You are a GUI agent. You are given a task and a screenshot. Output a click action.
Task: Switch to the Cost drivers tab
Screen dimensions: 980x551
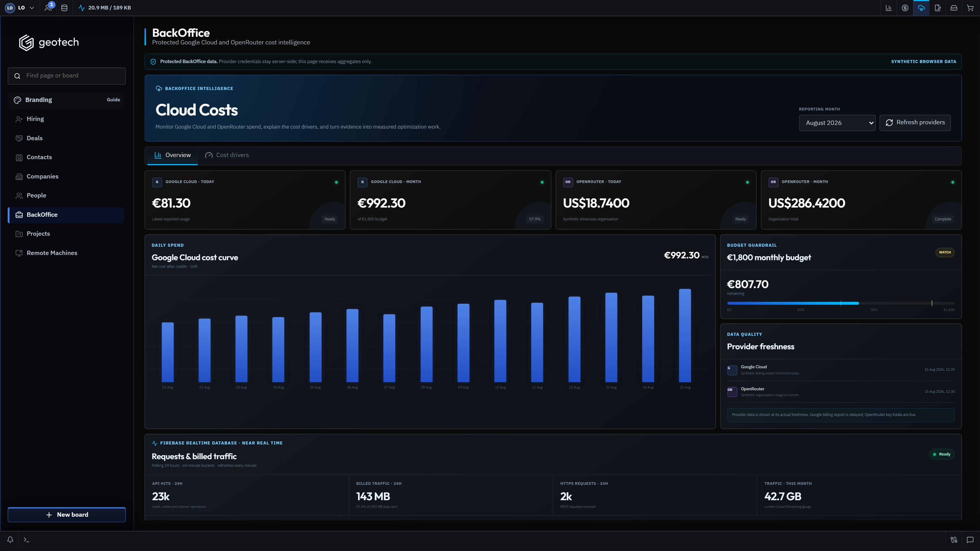pos(227,155)
